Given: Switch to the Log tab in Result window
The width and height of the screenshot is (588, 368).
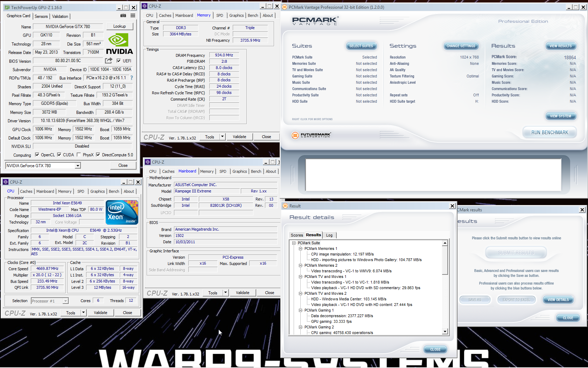Looking at the screenshot, I should coord(329,235).
